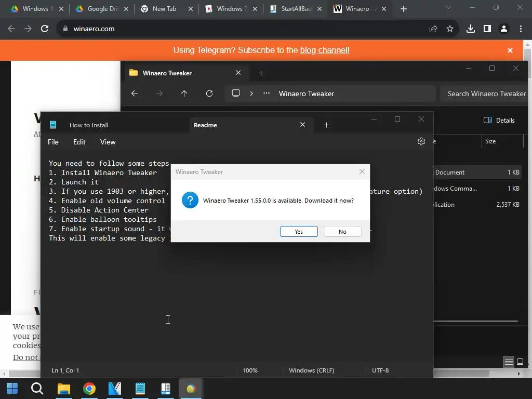The width and height of the screenshot is (532, 399).
Task: Click No in the Winaero Tweaker dialog
Action: (342, 231)
